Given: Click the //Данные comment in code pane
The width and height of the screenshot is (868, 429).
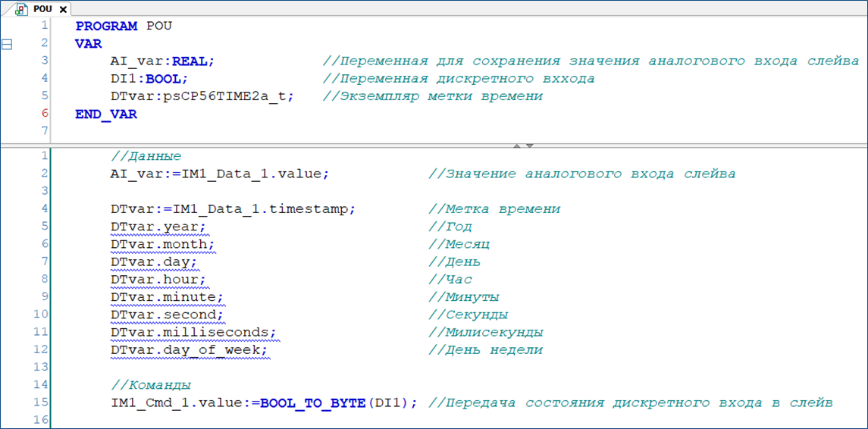Looking at the screenshot, I should click(x=146, y=156).
